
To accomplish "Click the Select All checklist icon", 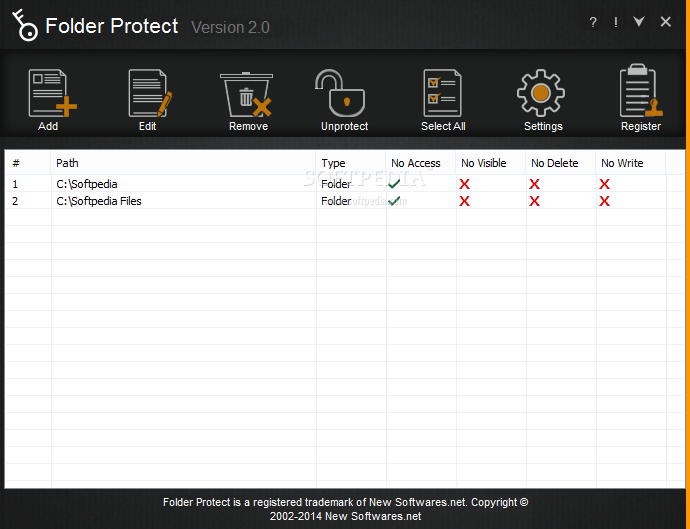I will click(442, 93).
